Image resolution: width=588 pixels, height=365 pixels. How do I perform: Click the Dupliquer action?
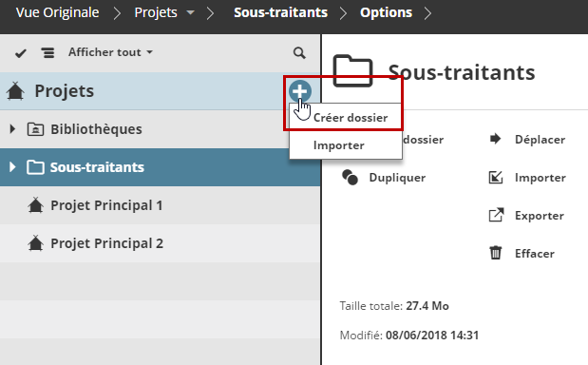tap(397, 178)
